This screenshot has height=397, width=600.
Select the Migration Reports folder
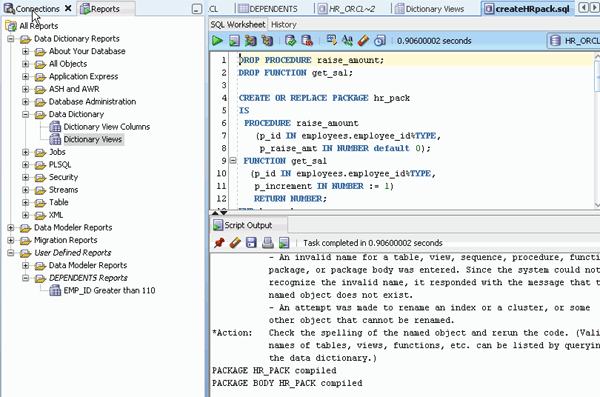[65, 240]
